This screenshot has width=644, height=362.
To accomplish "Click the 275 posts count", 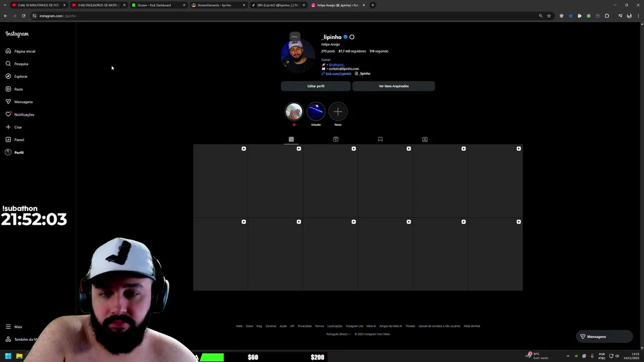I will coord(328,51).
